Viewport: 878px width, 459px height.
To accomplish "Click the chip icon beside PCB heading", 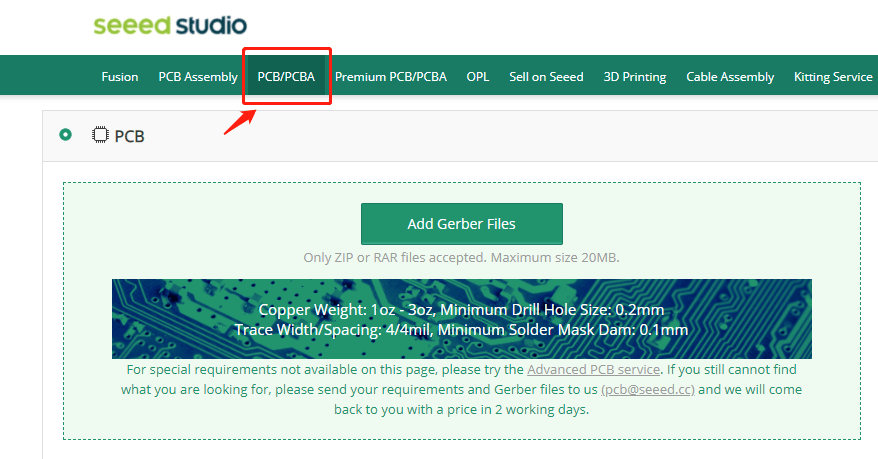I will coord(100,135).
